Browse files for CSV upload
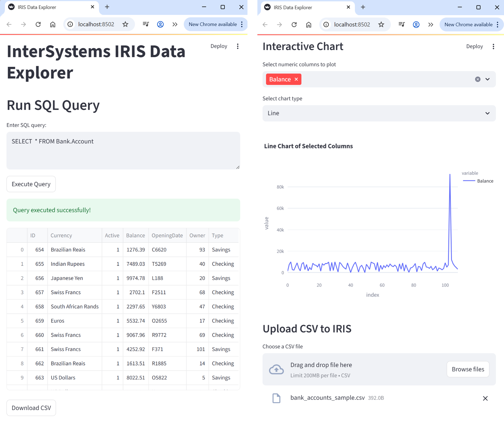This screenshot has height=423, width=504. pyautogui.click(x=468, y=369)
